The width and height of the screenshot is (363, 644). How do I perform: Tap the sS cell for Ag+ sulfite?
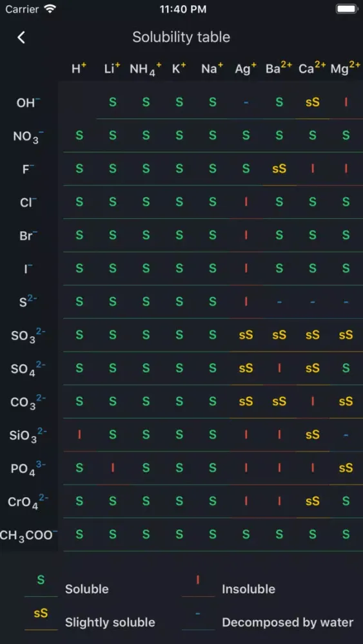246,335
